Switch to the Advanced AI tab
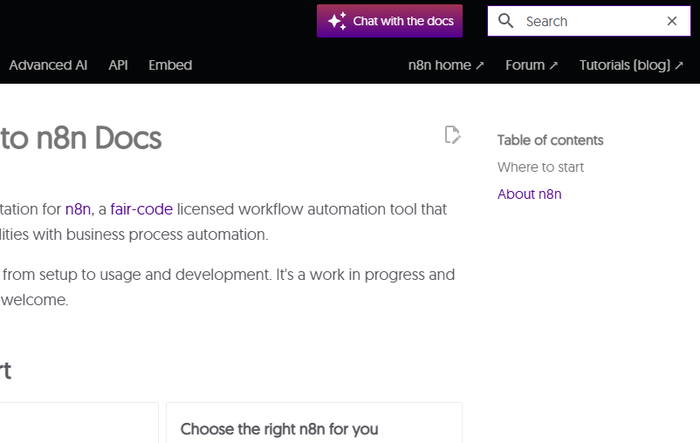The width and height of the screenshot is (700, 443). [48, 65]
